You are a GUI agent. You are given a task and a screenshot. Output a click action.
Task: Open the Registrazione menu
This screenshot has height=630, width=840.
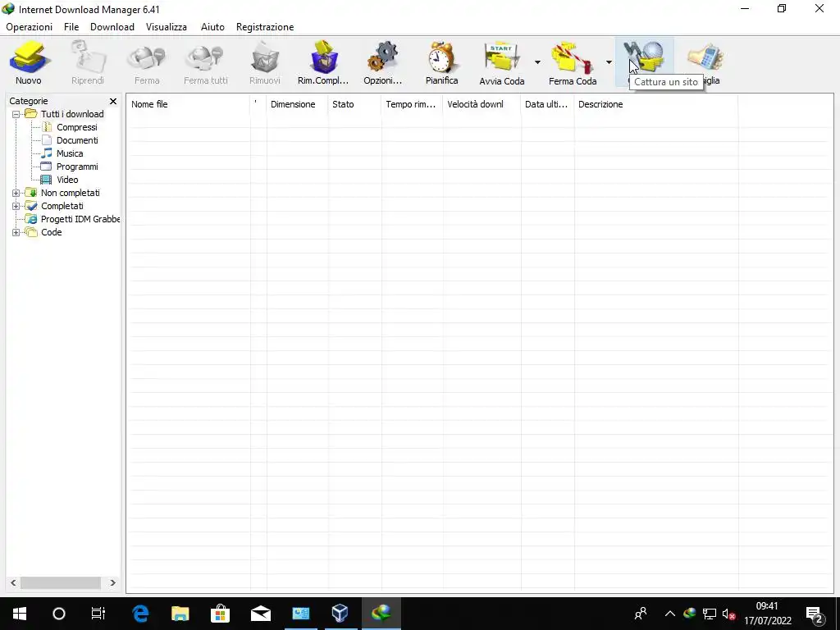(x=265, y=27)
